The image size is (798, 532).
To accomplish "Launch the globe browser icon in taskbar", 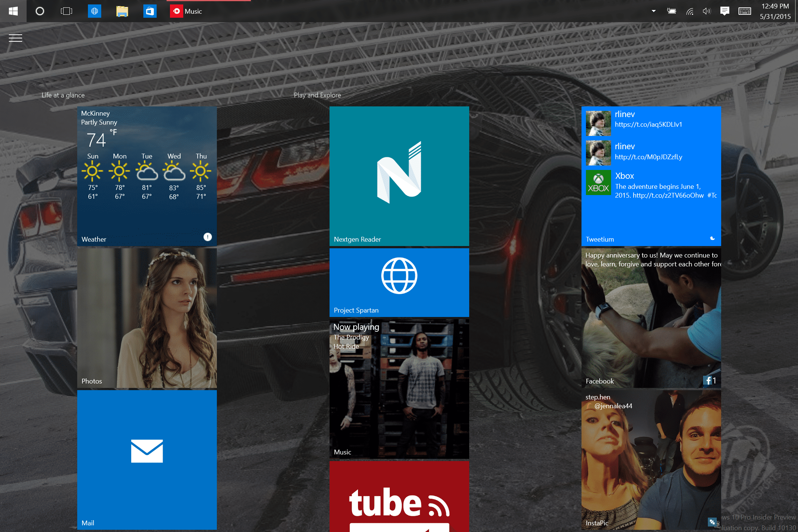I will click(95, 11).
